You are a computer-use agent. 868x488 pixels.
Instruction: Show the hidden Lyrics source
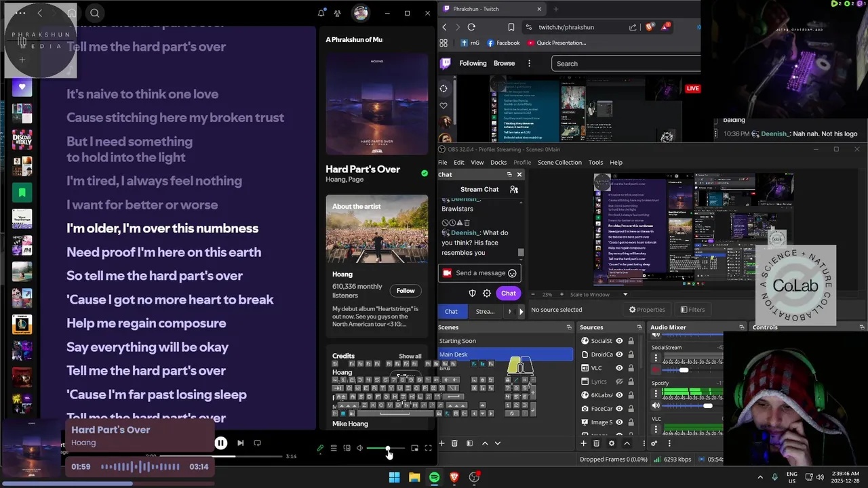tap(619, 382)
